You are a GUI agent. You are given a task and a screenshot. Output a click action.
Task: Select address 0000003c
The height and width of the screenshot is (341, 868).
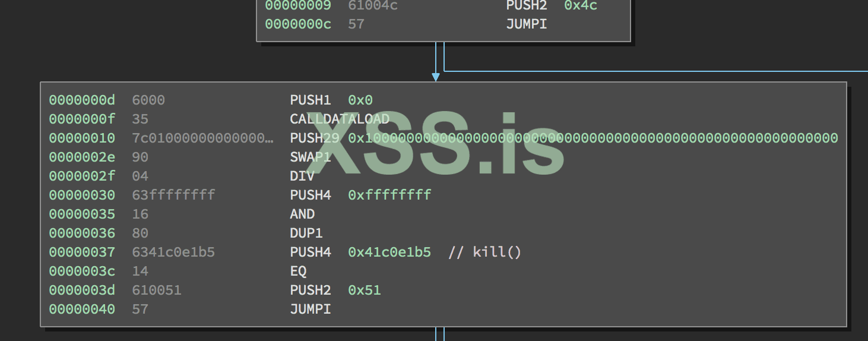tap(82, 271)
